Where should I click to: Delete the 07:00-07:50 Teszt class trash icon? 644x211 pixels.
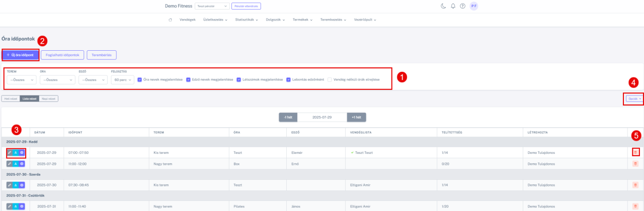[635, 152]
